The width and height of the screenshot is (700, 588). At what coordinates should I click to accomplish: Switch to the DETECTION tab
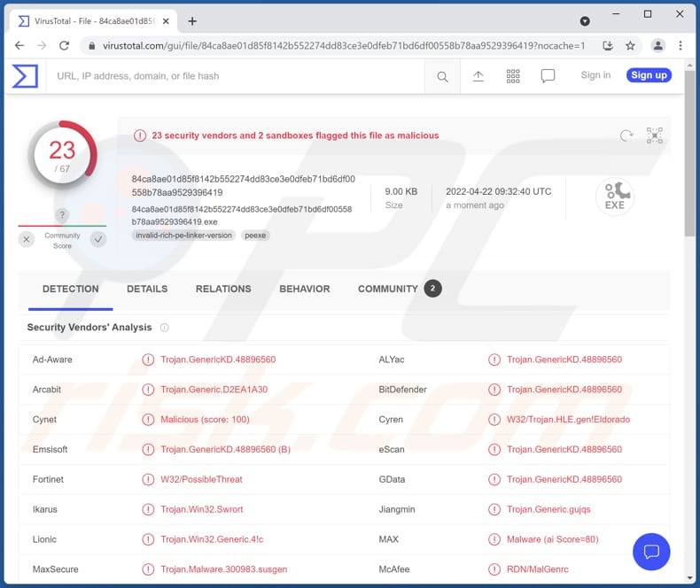[x=71, y=289]
